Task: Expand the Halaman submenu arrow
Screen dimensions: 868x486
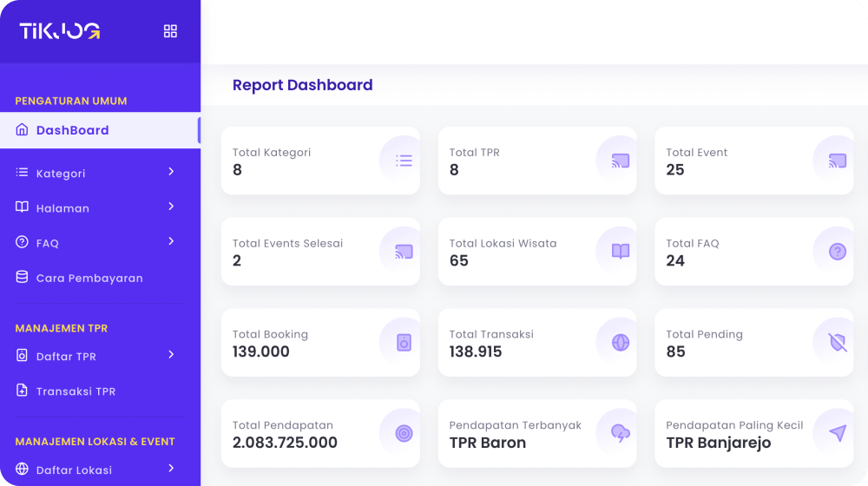Action: [171, 207]
